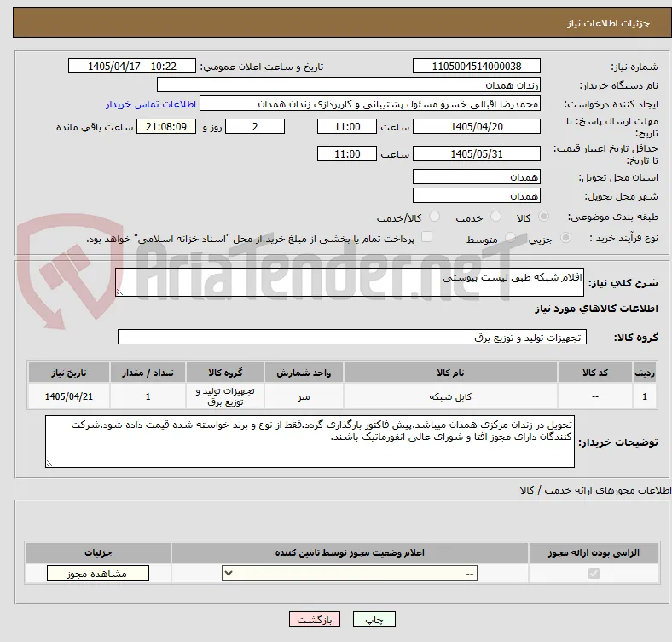Click the واحد شمارش column header

coord(304,373)
